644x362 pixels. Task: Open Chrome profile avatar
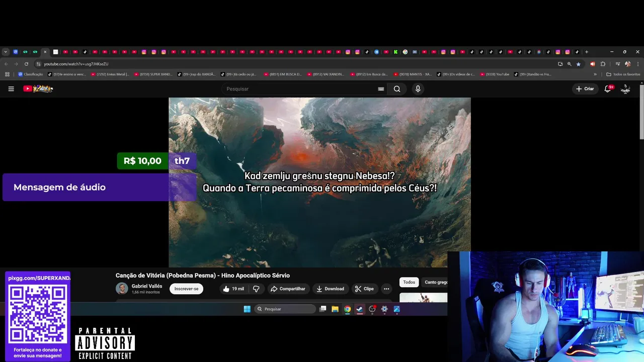point(627,64)
